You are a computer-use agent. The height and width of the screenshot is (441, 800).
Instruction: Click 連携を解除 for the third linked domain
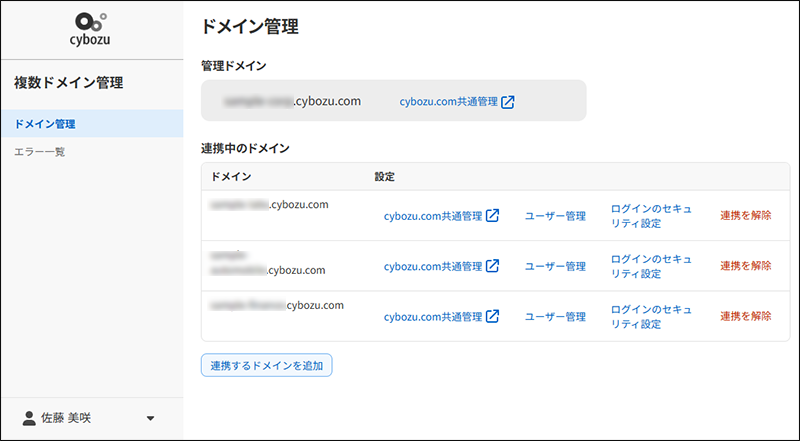745,316
